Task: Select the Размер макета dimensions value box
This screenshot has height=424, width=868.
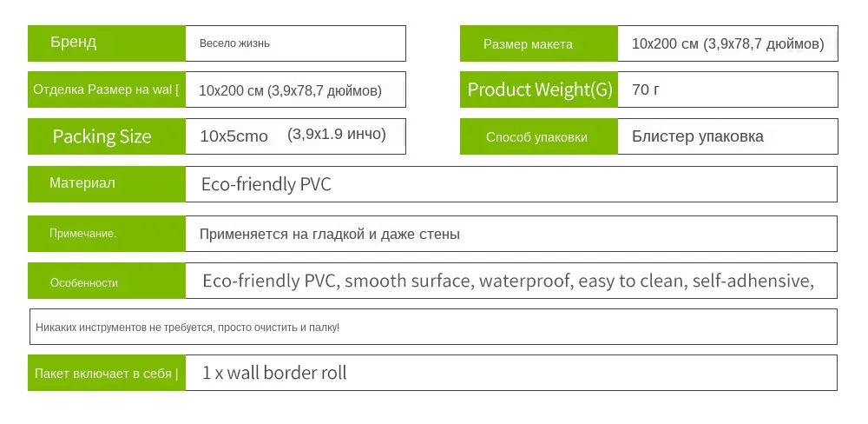Action: tap(727, 44)
